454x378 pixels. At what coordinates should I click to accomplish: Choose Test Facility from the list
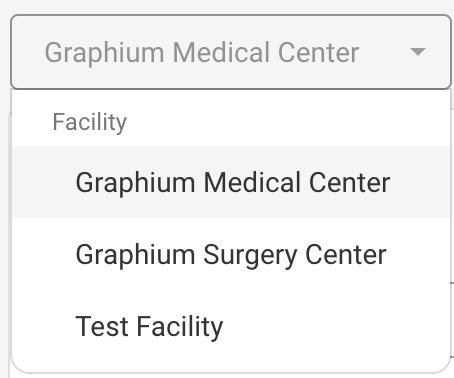231,326
